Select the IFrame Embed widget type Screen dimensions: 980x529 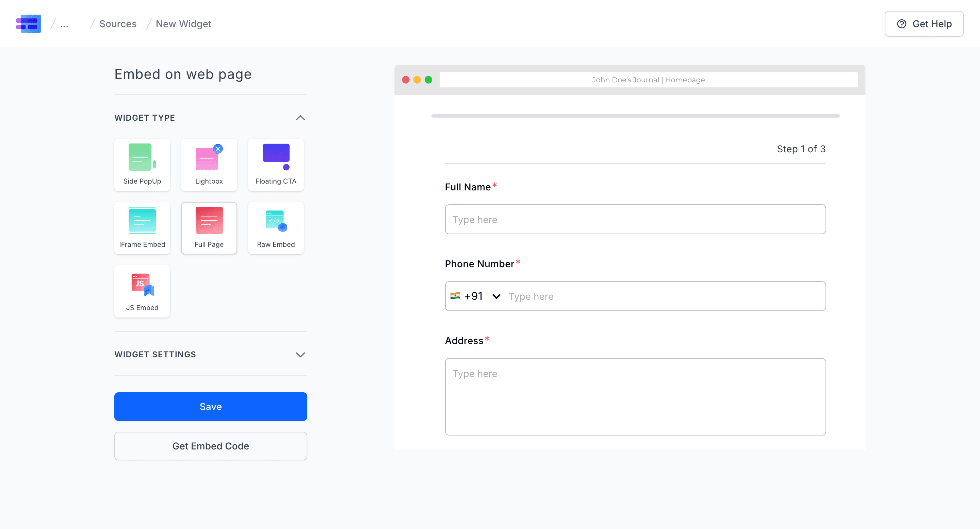point(142,228)
